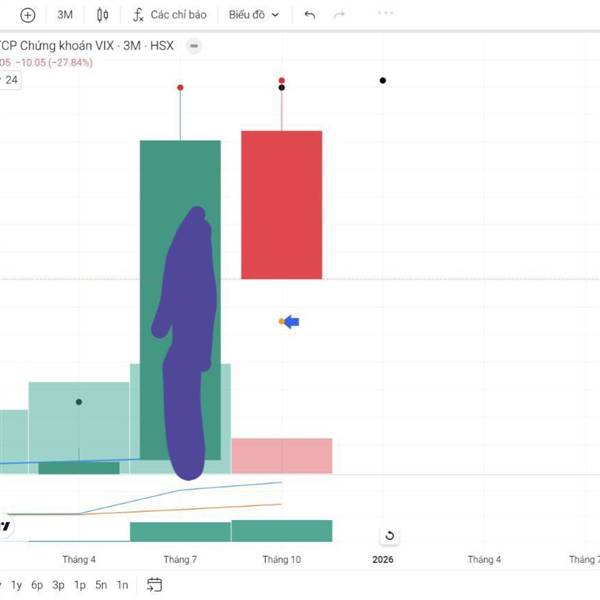The width and height of the screenshot is (600, 600).
Task: Set the range to 3p
Action: tap(58, 585)
